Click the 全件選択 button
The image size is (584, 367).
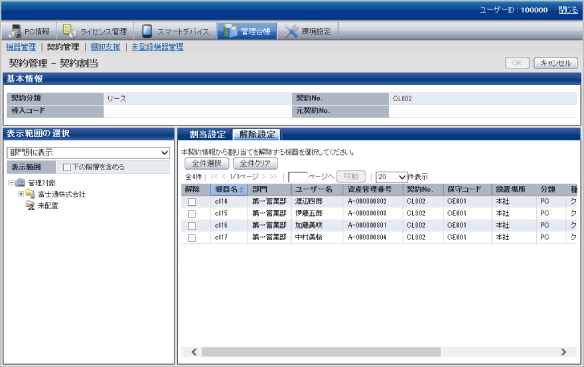(x=207, y=163)
